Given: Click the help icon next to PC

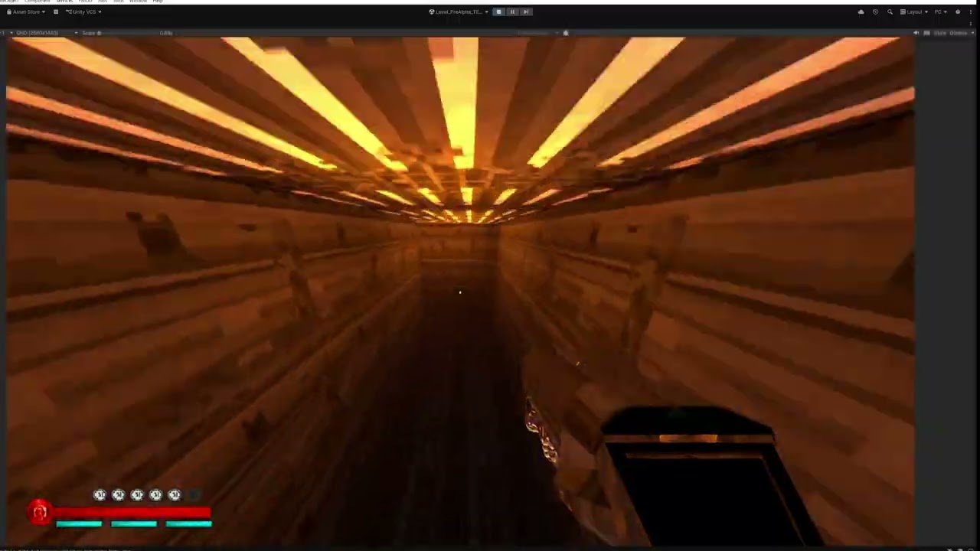Looking at the screenshot, I should (x=958, y=11).
